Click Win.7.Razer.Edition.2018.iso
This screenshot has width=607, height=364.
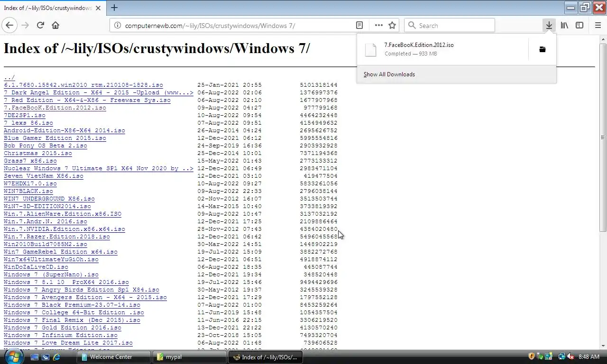56,237
